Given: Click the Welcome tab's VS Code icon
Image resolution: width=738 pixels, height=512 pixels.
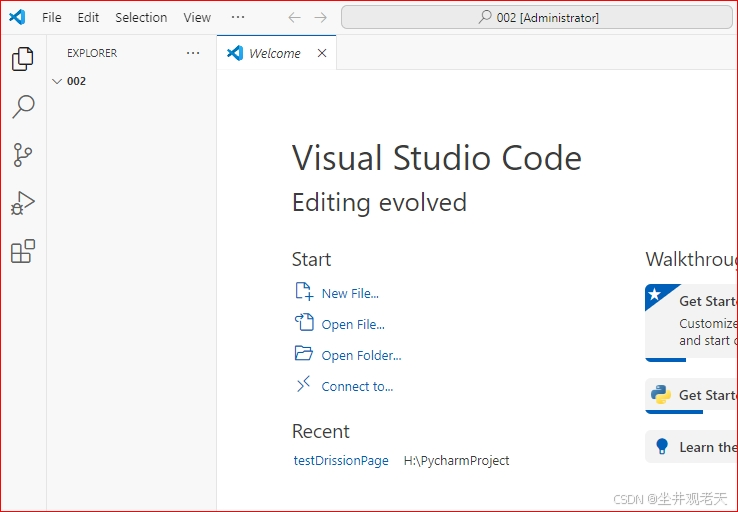Looking at the screenshot, I should click(x=235, y=53).
